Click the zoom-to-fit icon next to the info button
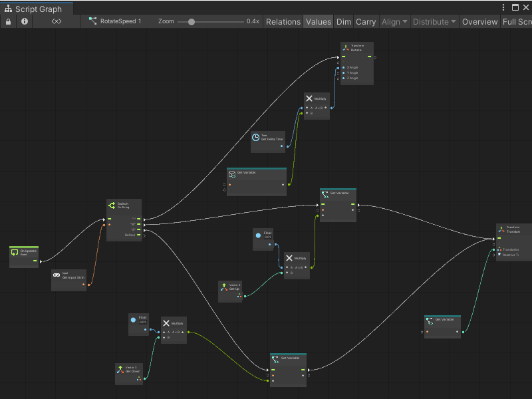This screenshot has height=399, width=532. (55, 21)
